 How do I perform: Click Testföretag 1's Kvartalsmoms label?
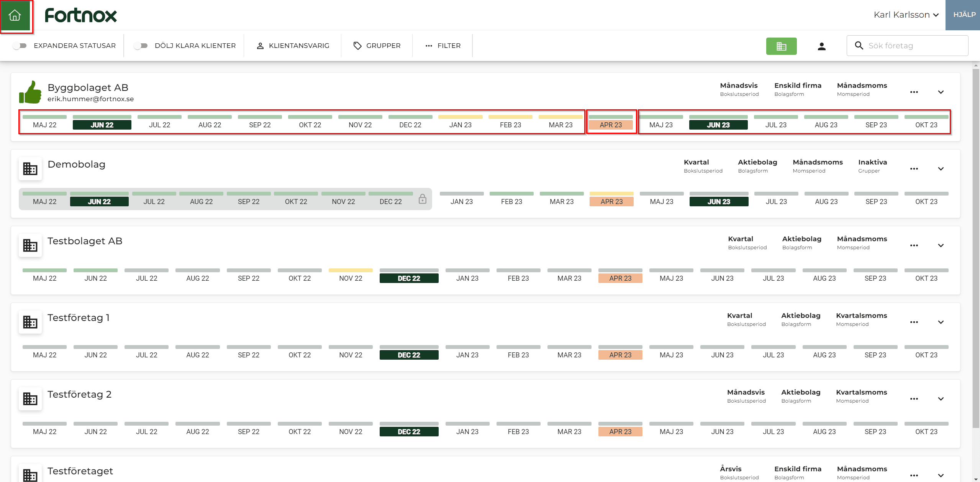(861, 319)
